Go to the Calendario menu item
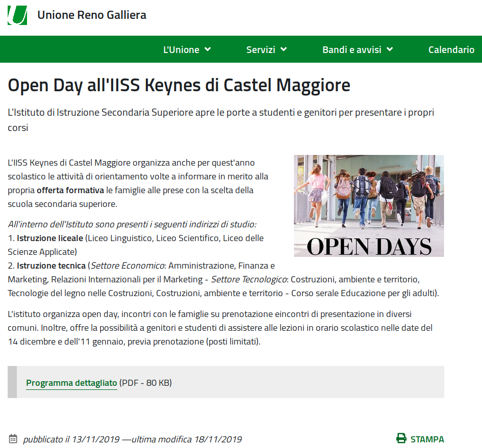This screenshot has height=448, width=482. point(451,49)
